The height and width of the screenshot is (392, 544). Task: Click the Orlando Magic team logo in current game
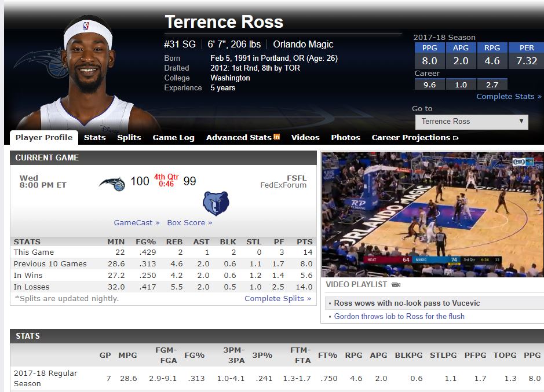coord(112,183)
